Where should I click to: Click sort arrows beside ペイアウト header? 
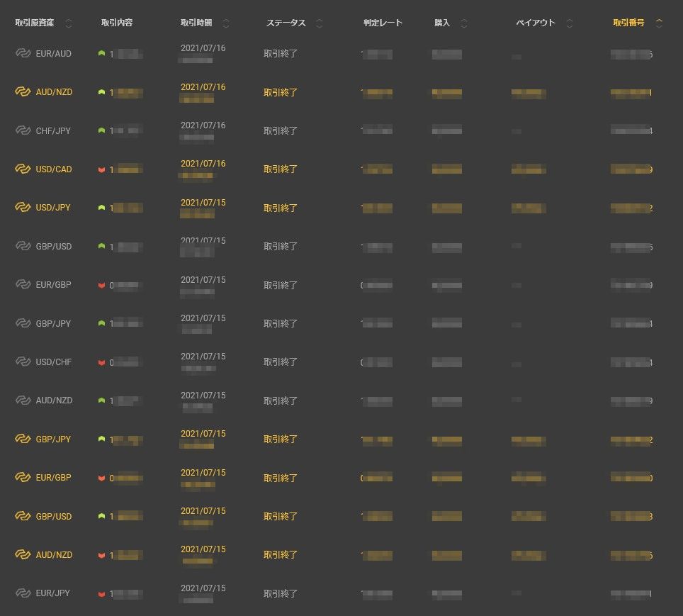pos(570,23)
